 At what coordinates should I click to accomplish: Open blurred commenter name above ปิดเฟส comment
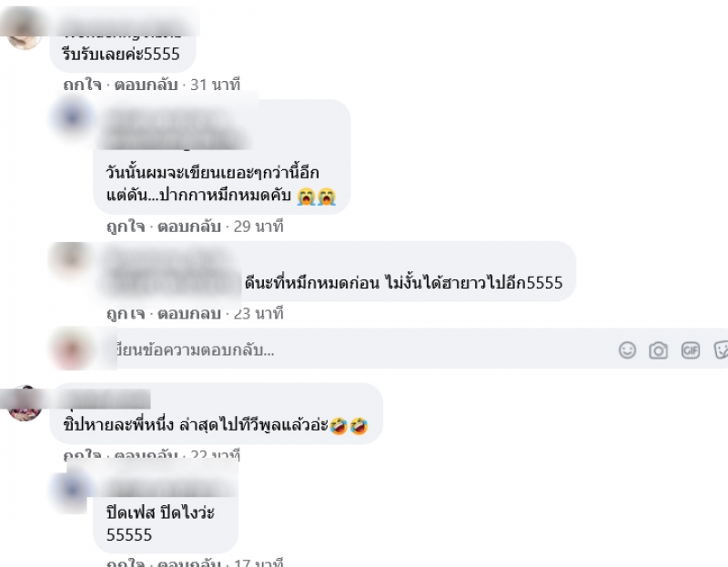pyautogui.click(x=169, y=489)
